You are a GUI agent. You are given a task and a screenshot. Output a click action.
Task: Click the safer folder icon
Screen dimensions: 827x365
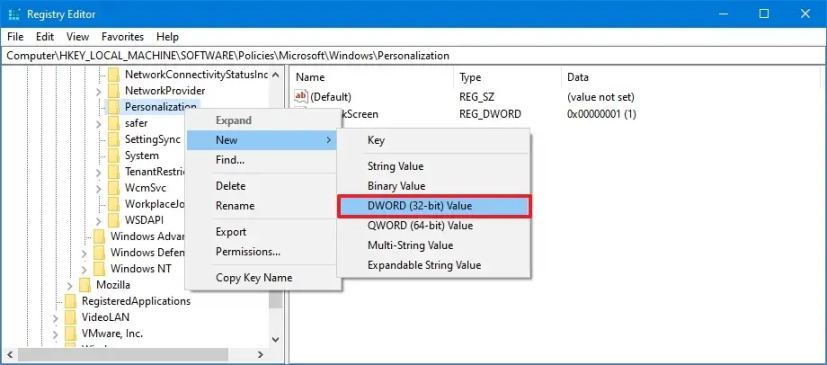coord(114,123)
